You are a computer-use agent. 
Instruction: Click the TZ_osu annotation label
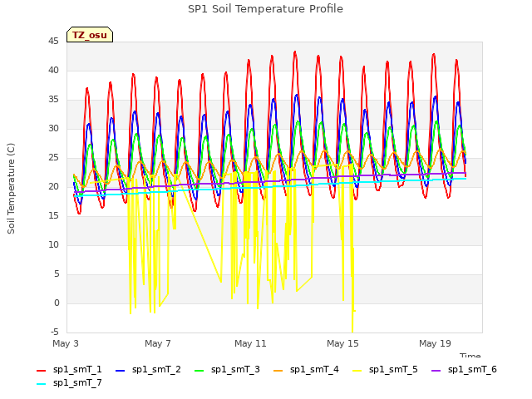90,35
